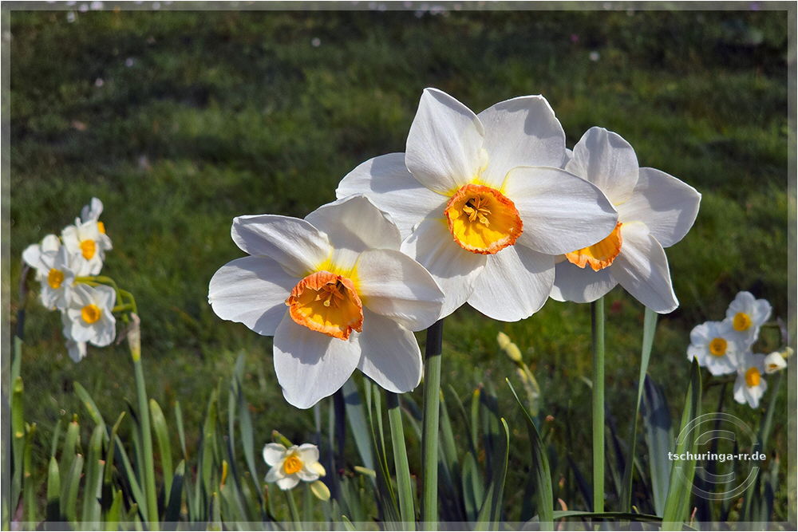Click the lowest daffodil in the right cluster
The width and height of the screenshot is (798, 532).
750,380
